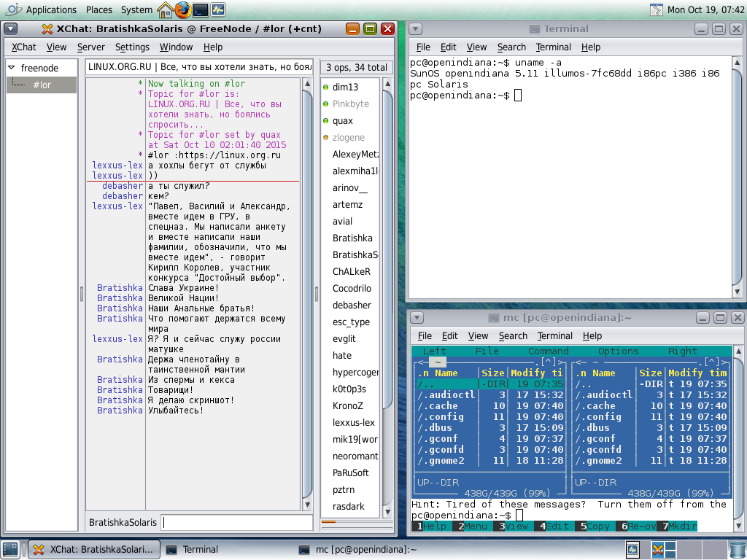Select the #lor channel in tree
The height and width of the screenshot is (560, 747).
pyautogui.click(x=42, y=85)
